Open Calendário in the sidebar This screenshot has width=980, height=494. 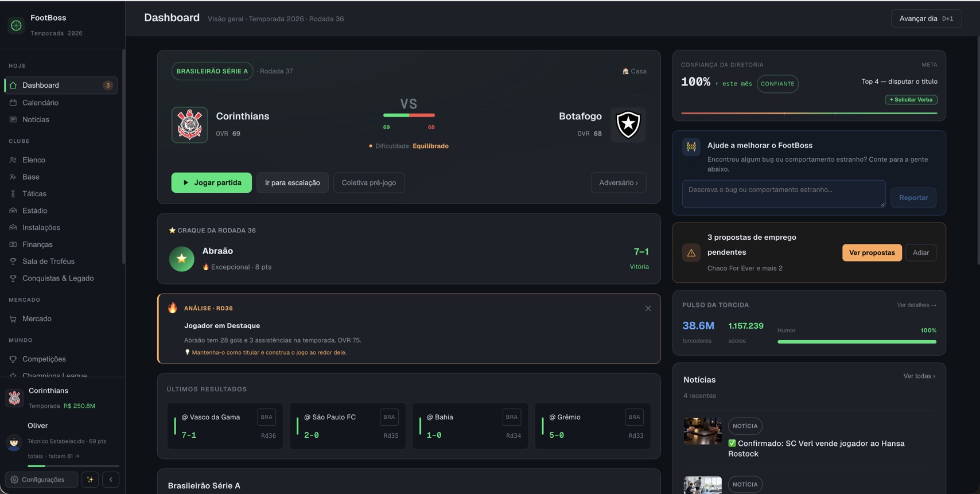(60, 103)
